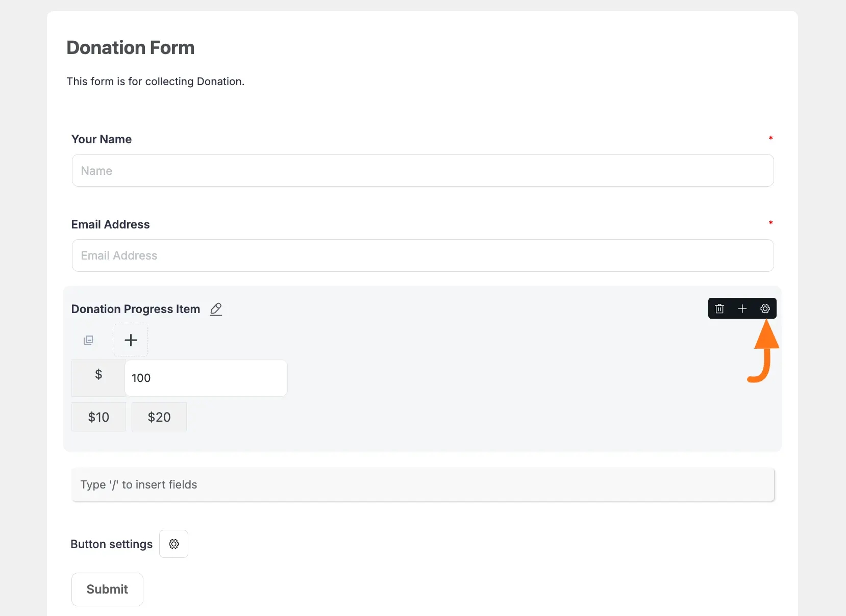Select the $10 preset amount

pyautogui.click(x=98, y=417)
